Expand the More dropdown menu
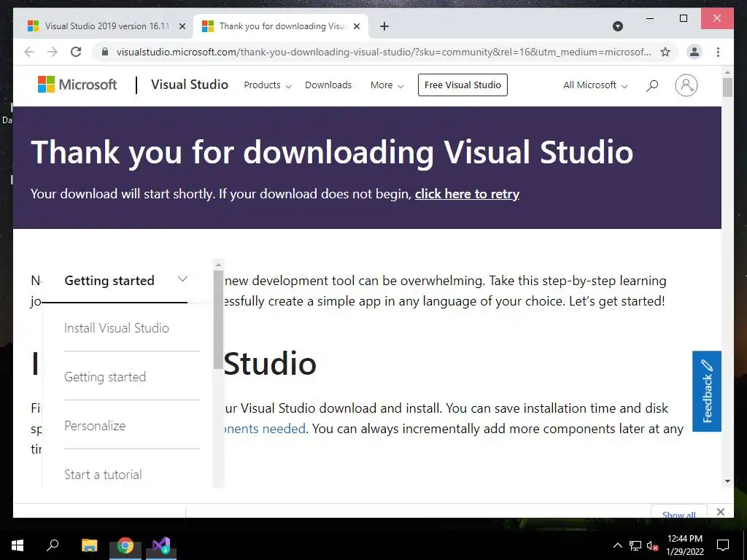Viewport: 747px width, 560px height. click(387, 85)
